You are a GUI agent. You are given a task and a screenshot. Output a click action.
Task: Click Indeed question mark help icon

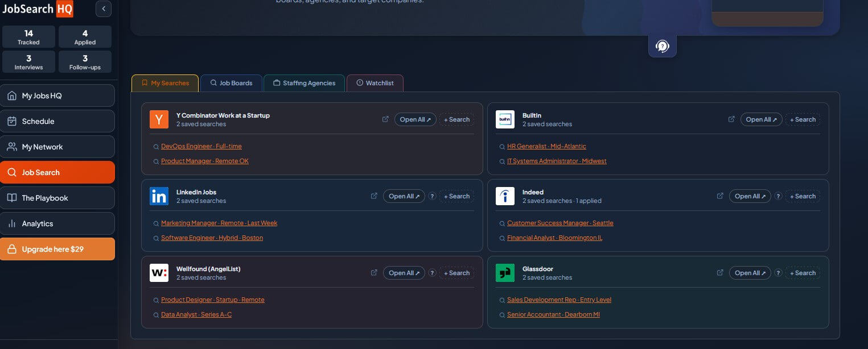[x=778, y=196]
